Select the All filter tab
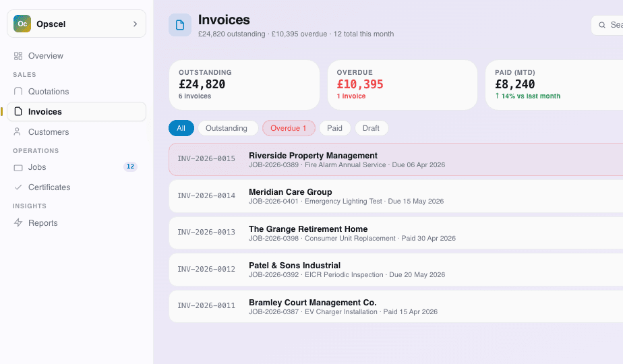Screen dimensions: 623x364 coord(181,128)
